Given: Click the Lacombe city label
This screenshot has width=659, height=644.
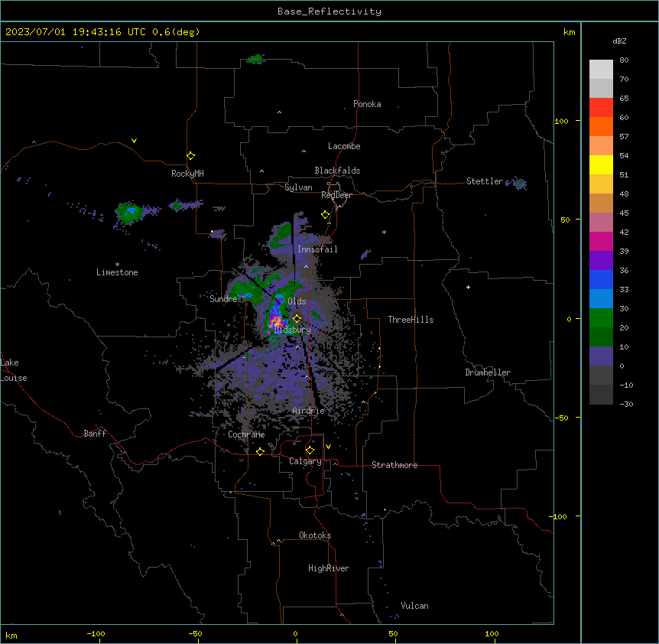Looking at the screenshot, I should coord(344,146).
